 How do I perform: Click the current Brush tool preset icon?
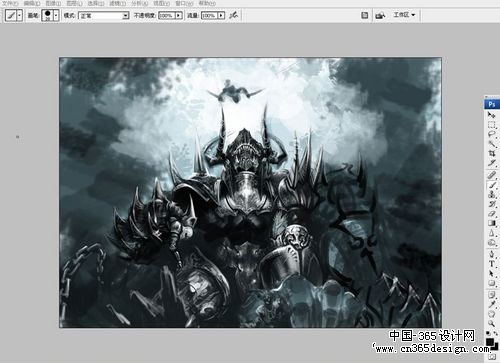click(x=11, y=15)
